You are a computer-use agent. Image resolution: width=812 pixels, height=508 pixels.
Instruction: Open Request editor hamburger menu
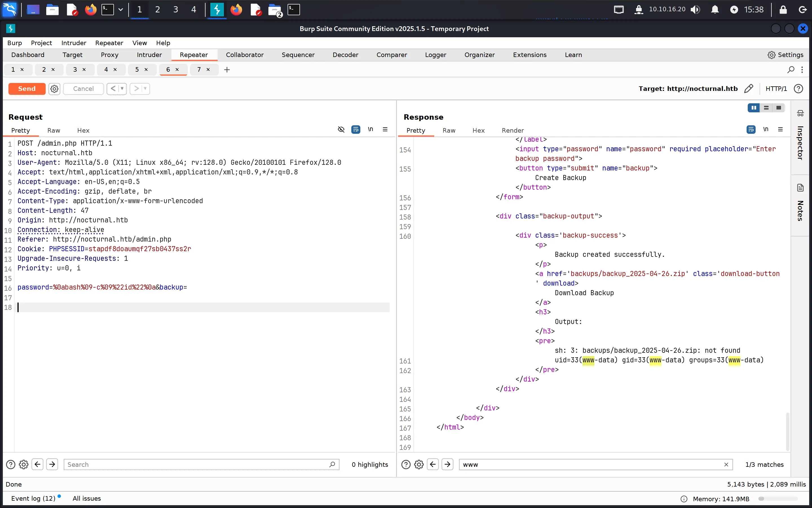[385, 129]
